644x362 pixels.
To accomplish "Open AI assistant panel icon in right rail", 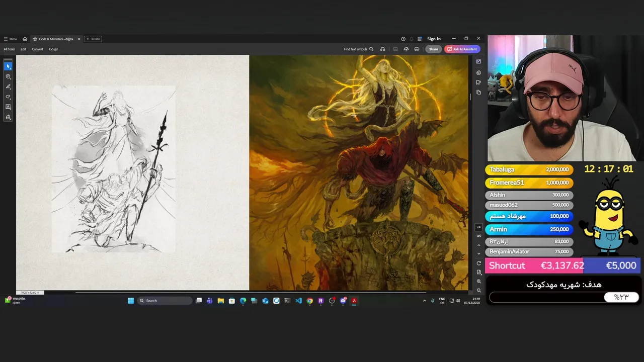I will click(478, 61).
